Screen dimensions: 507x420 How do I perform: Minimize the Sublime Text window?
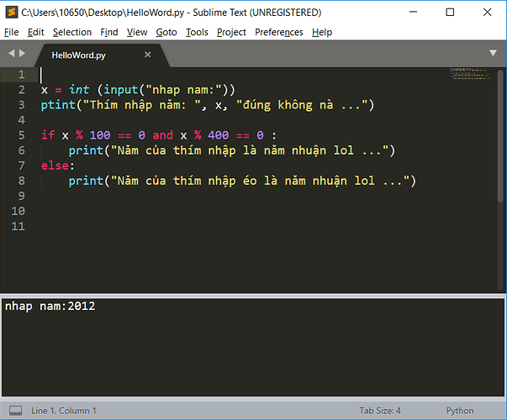(x=414, y=13)
